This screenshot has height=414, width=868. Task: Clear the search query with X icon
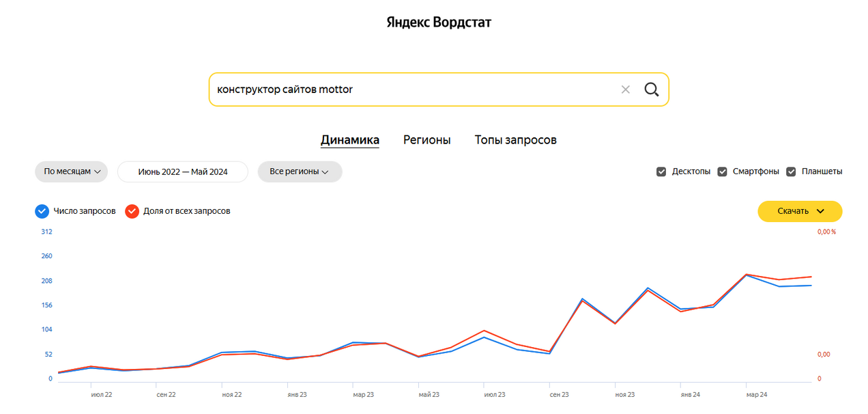(x=625, y=89)
